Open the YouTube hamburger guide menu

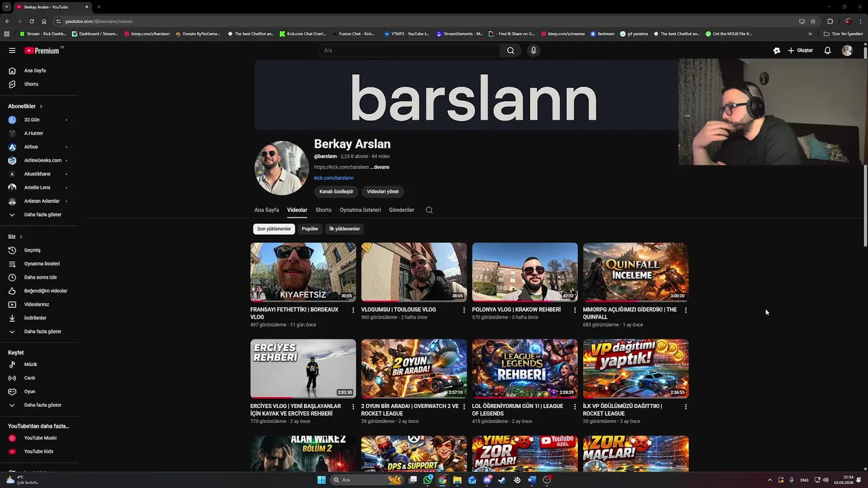point(12,50)
